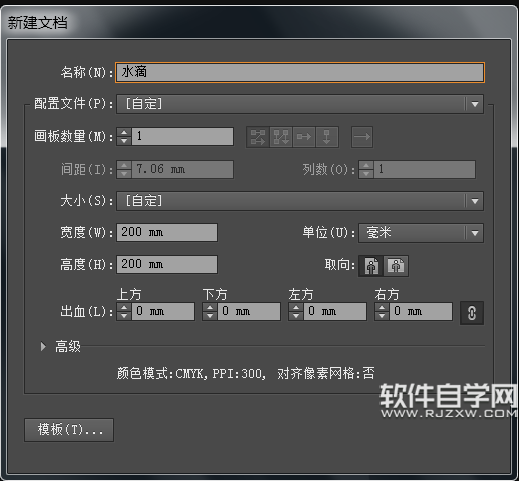Increase the 下方 bottom bleed value
The height and width of the screenshot is (481, 519).
[210, 308]
